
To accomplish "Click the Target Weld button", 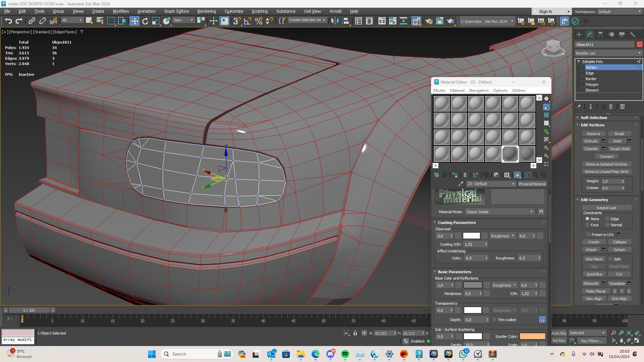I will pos(619,149).
